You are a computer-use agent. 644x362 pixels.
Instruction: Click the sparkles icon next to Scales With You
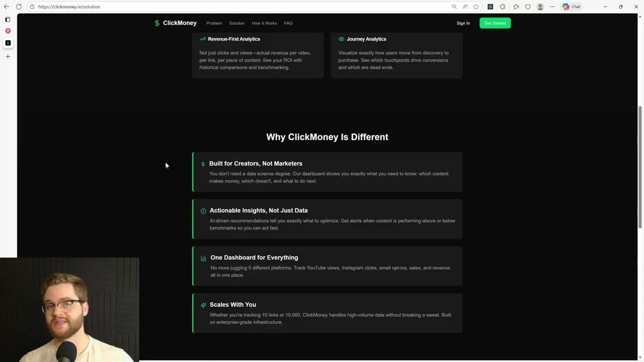(203, 305)
